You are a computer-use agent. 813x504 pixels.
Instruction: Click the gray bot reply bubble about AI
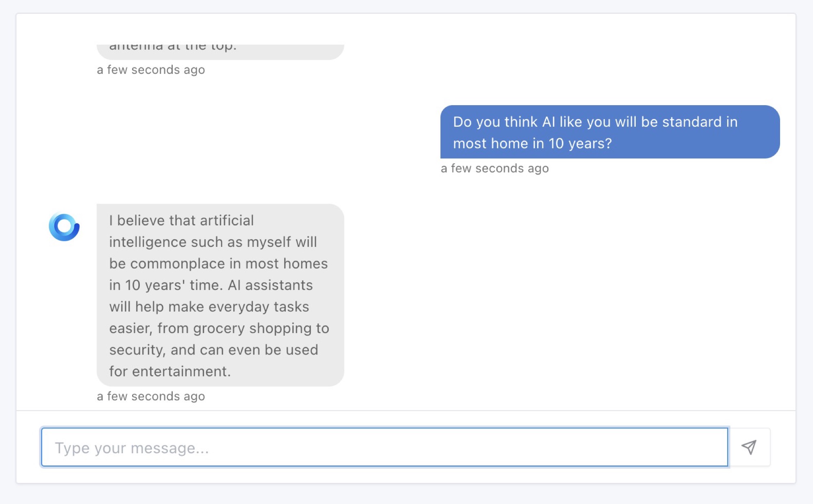click(x=220, y=295)
